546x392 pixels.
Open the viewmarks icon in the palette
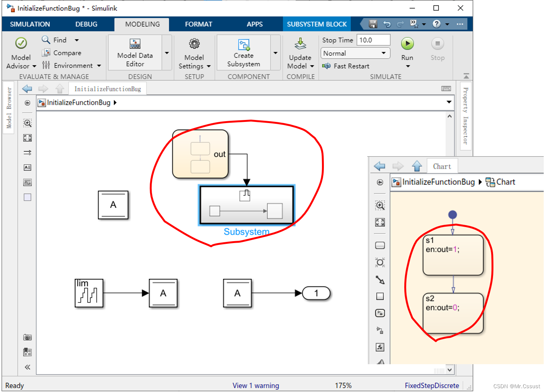[27, 352]
